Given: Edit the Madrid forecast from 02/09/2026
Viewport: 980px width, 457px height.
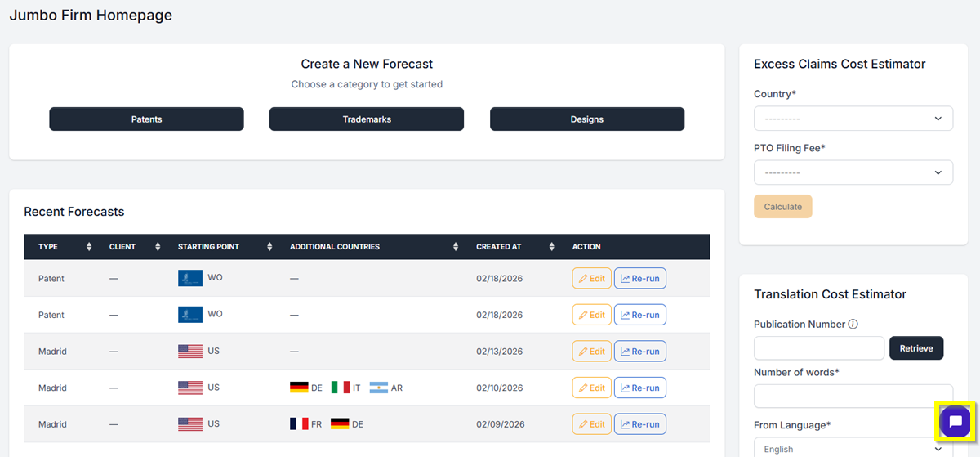Looking at the screenshot, I should 591,424.
